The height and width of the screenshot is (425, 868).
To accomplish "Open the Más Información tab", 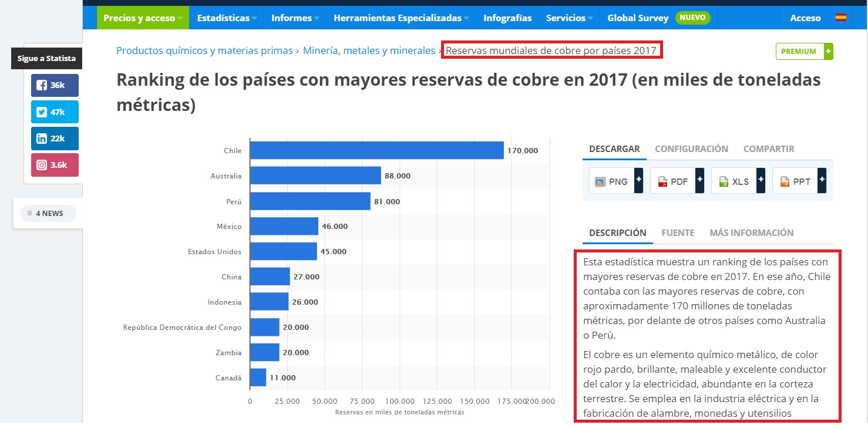I will [751, 233].
